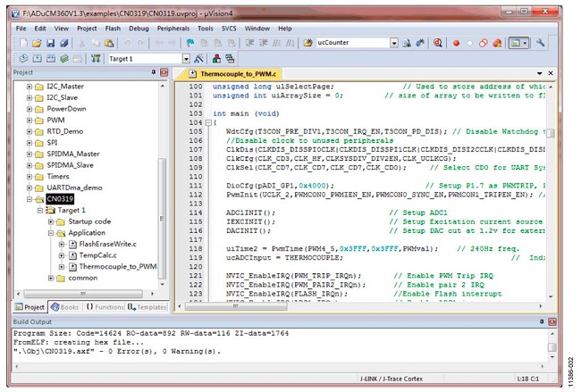Screen dimensions: 581x392
Task: Collapse the main function fold marker
Action: click(x=206, y=122)
